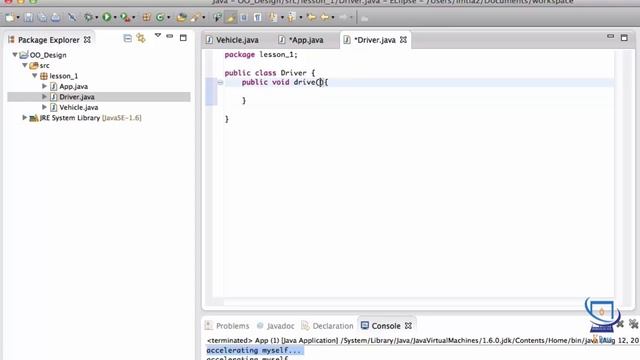
Task: Minimize the Package Explorer panel
Action: [170, 37]
